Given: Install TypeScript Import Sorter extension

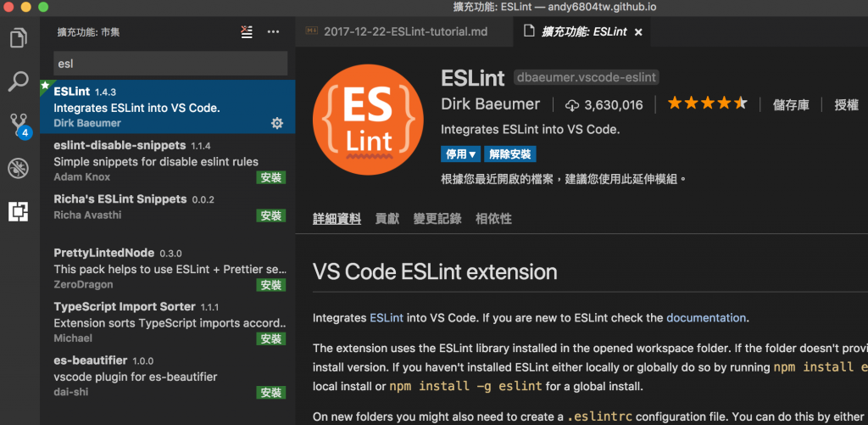Looking at the screenshot, I should (271, 338).
